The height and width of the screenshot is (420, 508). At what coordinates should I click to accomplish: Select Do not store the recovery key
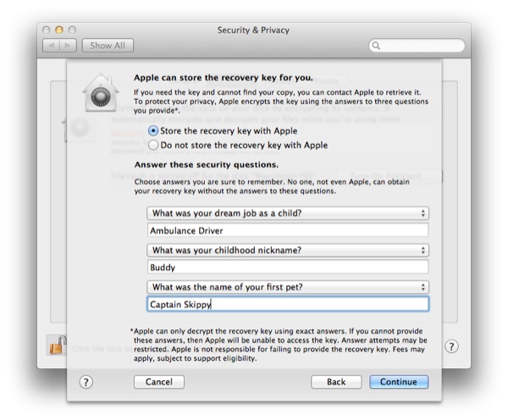pyautogui.click(x=238, y=145)
